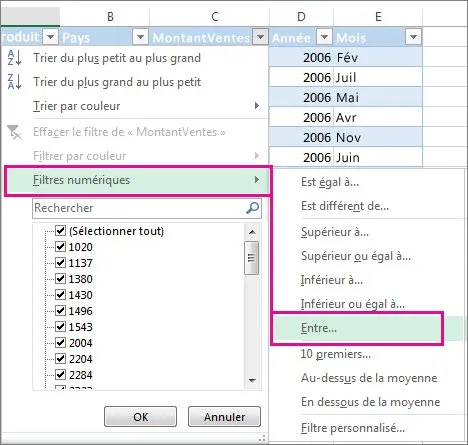Viewport: 468px width, 445px height.
Task: Click the 2006 cell in the Fév row
Action: point(301,57)
